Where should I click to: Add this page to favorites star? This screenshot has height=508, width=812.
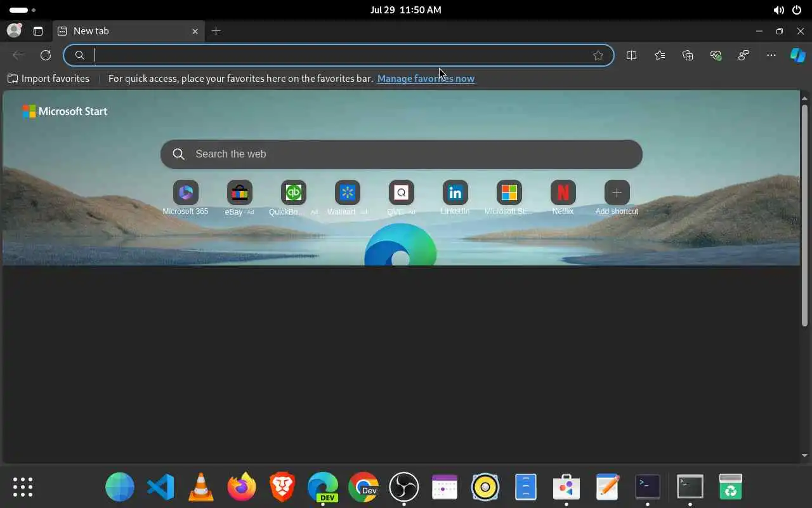tap(598, 55)
